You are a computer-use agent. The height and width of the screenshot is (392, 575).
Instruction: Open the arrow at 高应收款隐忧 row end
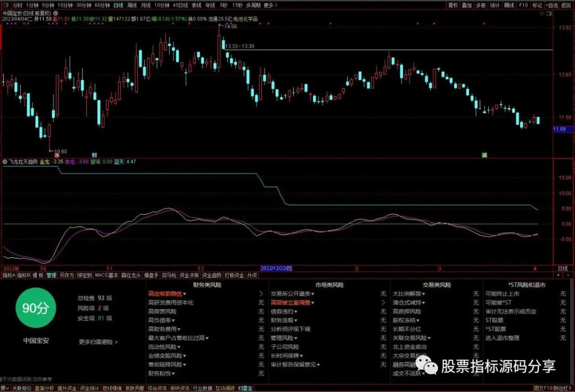261,294
